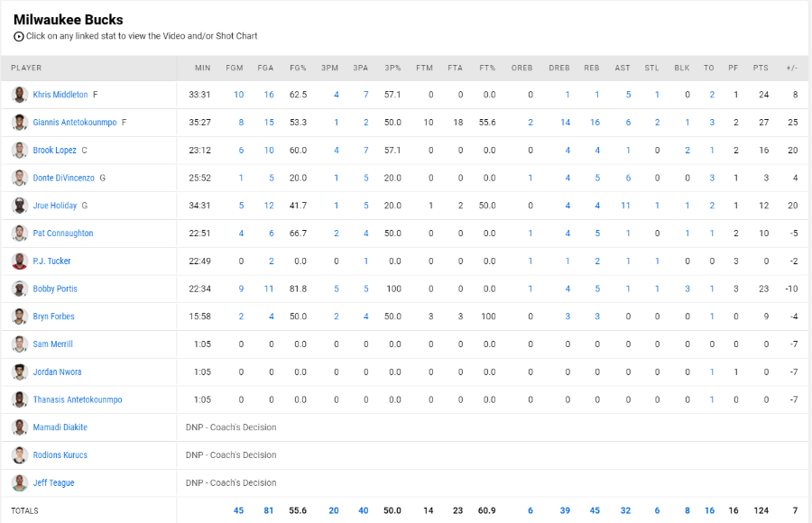The height and width of the screenshot is (523, 812).
Task: View Brook Lopez's 10 field goal attempts
Action: 269,151
